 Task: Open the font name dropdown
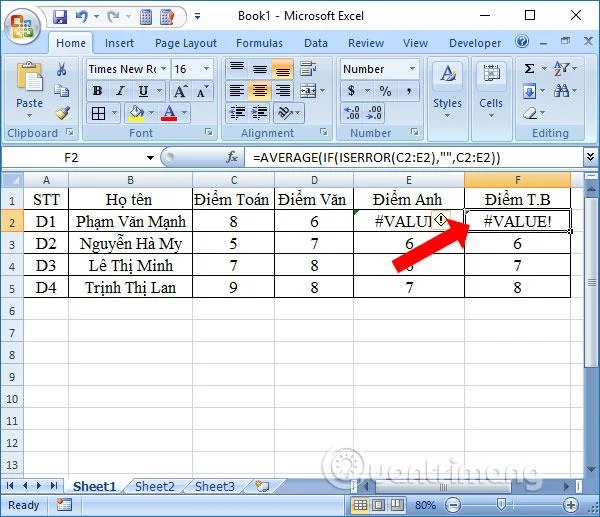tap(163, 68)
